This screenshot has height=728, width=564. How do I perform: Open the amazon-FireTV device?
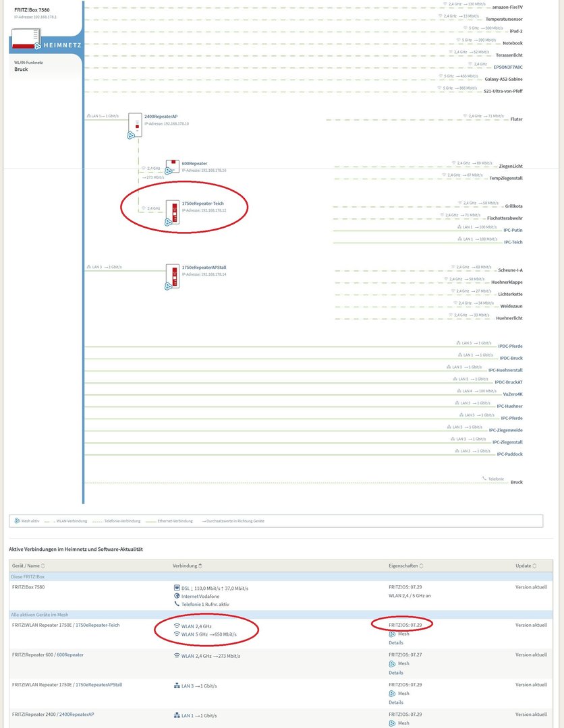point(507,7)
